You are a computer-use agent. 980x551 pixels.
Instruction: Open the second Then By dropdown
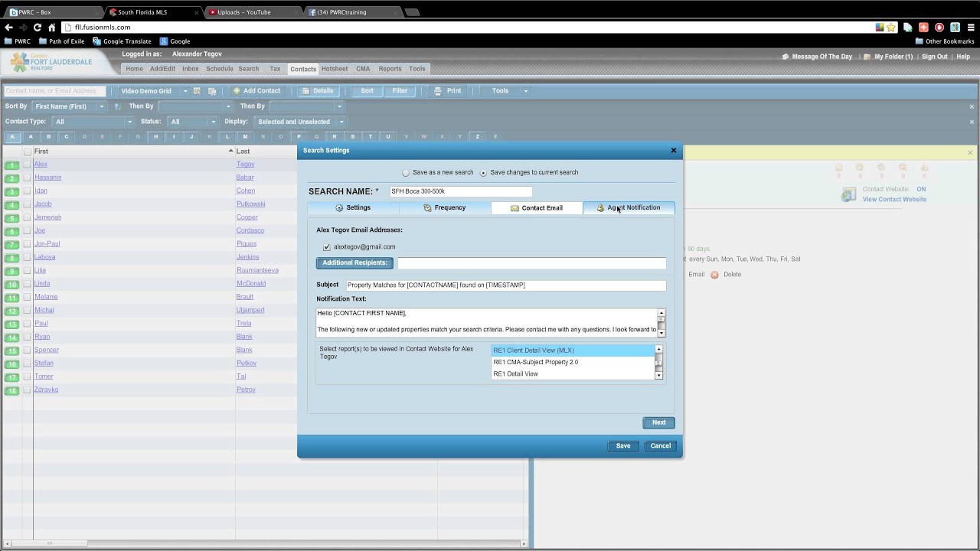[306, 106]
